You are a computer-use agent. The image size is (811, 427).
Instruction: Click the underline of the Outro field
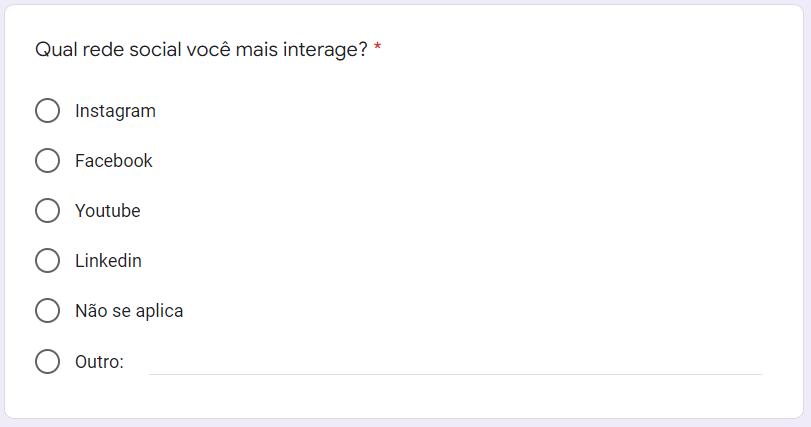click(x=455, y=374)
